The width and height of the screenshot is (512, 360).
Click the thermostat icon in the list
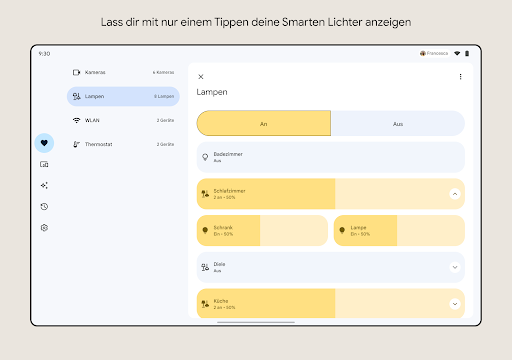pos(76,144)
